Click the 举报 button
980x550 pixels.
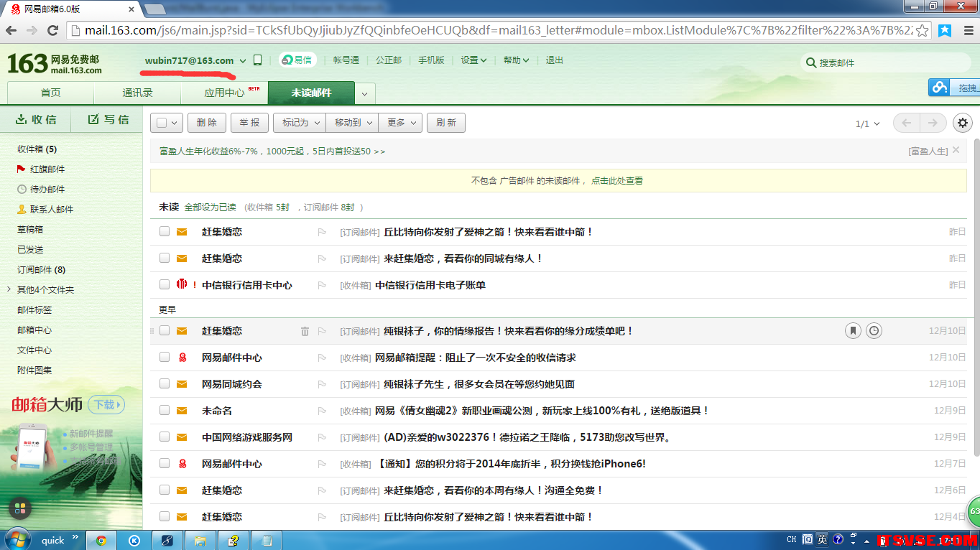pyautogui.click(x=250, y=123)
